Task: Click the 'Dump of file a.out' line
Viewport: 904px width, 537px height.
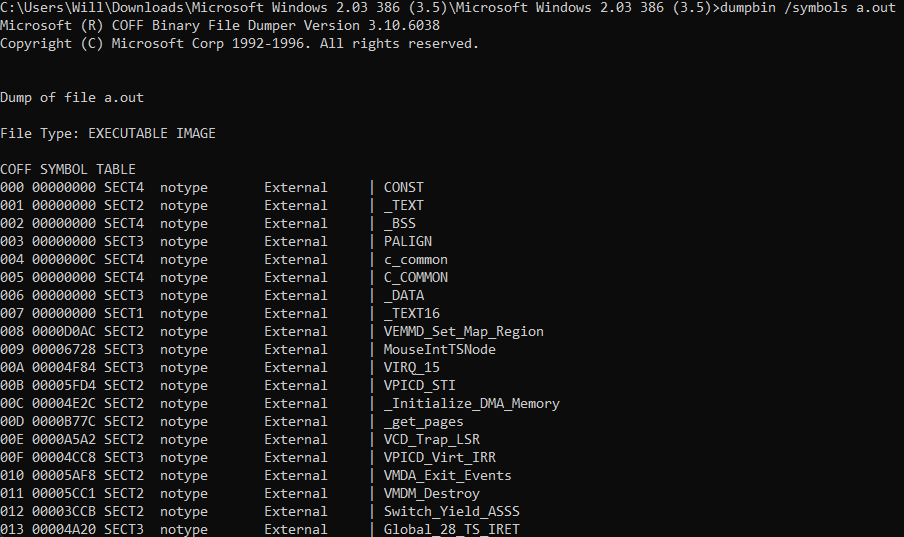Action: pos(72,97)
